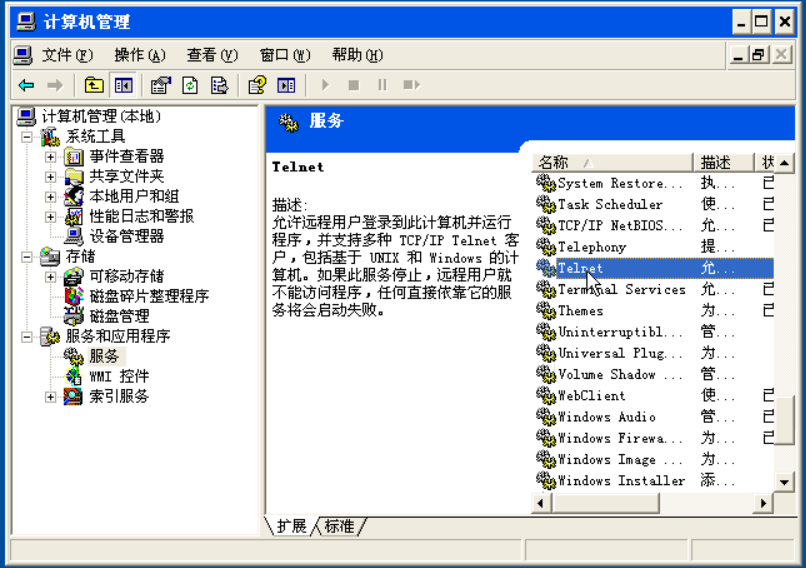Click the Help question mark toolbar icon
This screenshot has width=806, height=568.
(257, 85)
